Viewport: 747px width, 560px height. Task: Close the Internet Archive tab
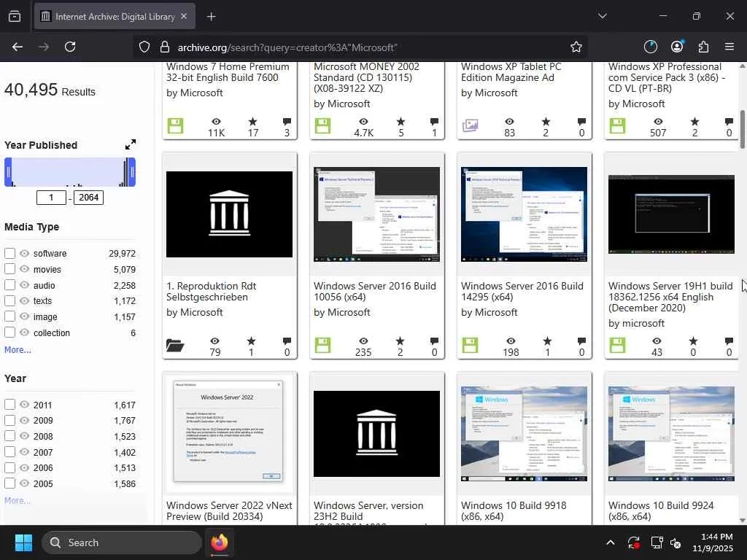click(x=184, y=16)
